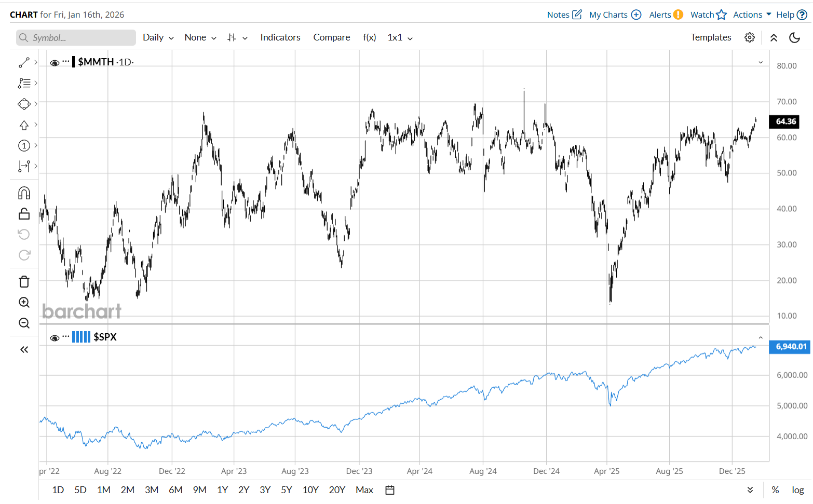This screenshot has width=813, height=504.
Task: Select the trend line drawing tool
Action: pos(24,63)
